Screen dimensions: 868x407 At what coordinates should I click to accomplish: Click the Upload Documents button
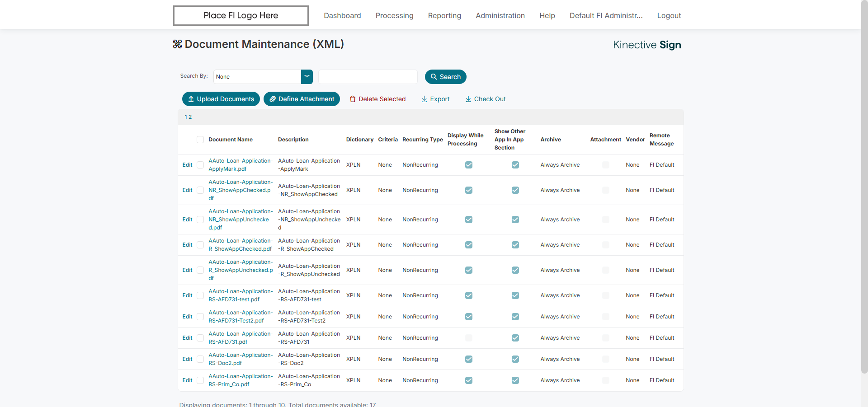coord(221,99)
